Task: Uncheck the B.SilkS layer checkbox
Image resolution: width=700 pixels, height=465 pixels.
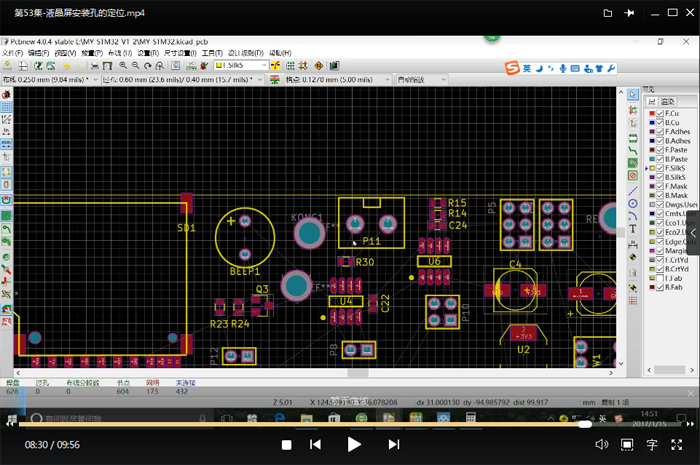Action: pos(660,177)
